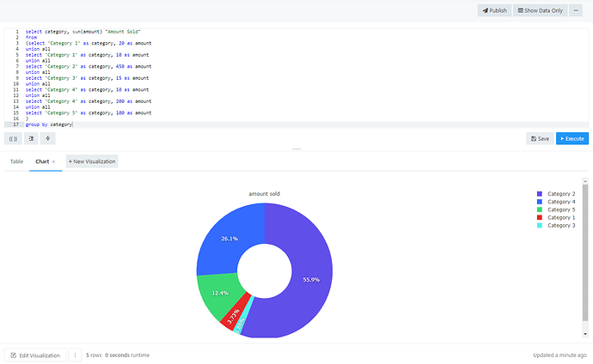Click the '5 rows' status text
Image resolution: width=593 pixels, height=364 pixels.
click(94, 355)
